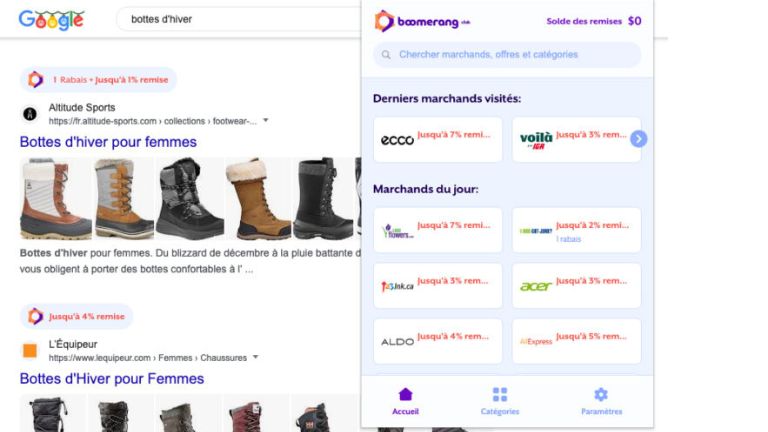Open the ECCO merchant card
768x432 pixels.
click(x=437, y=139)
